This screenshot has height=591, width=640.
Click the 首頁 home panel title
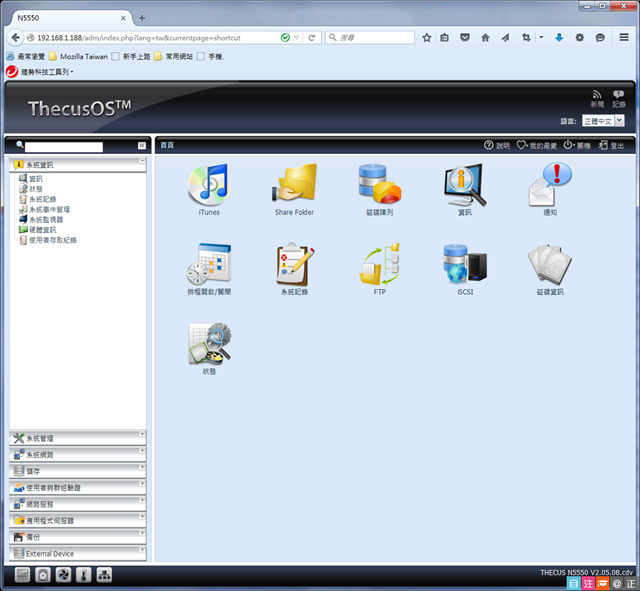click(x=167, y=145)
